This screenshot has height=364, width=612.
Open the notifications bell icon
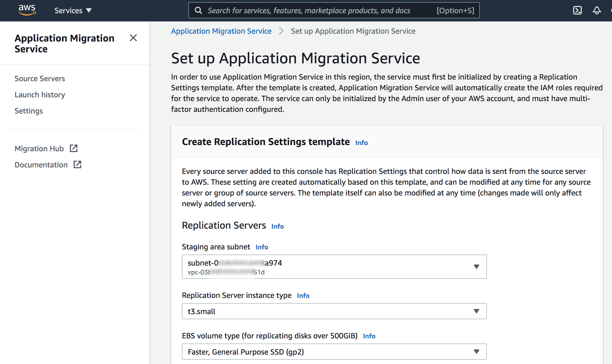597,10
